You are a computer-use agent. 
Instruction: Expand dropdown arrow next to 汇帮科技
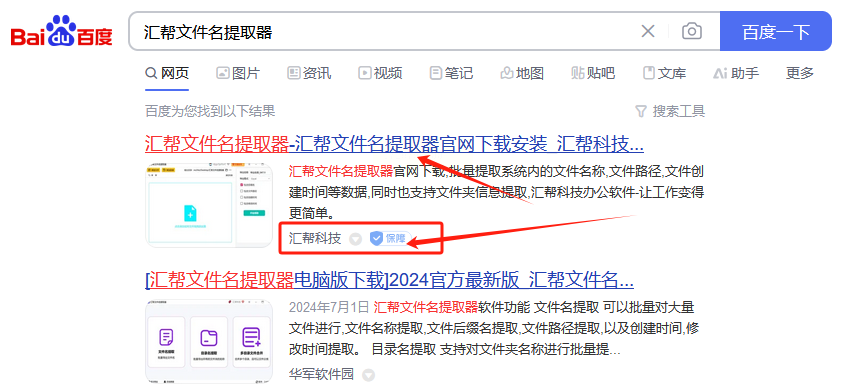point(355,239)
